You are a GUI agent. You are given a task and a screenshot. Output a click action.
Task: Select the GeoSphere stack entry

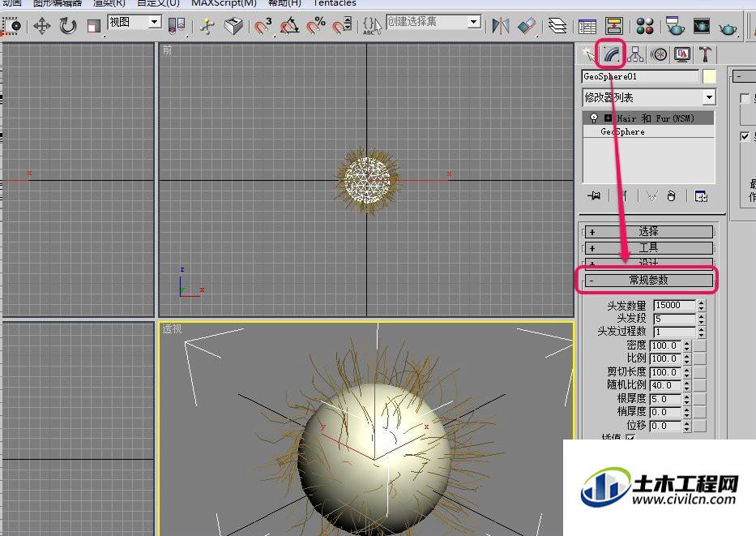622,131
